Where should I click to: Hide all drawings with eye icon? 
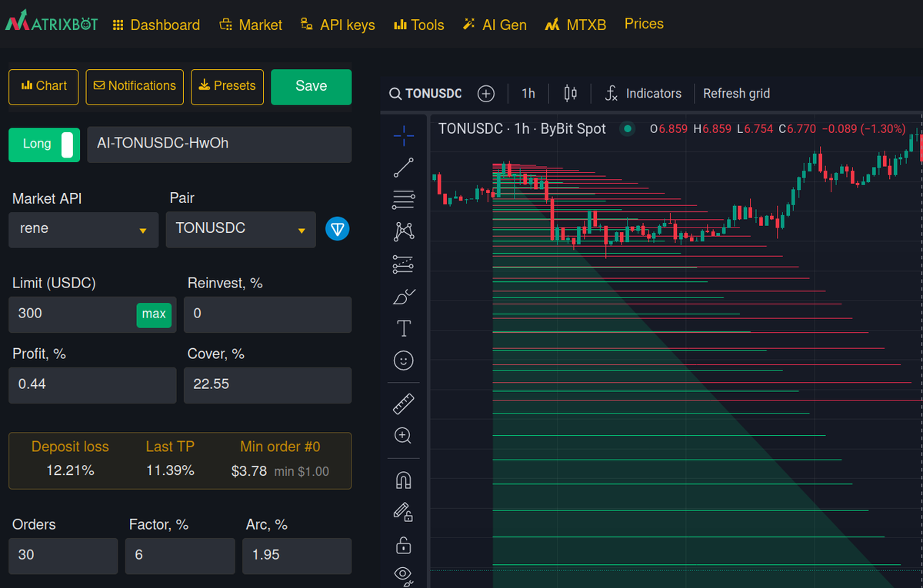pos(403,575)
